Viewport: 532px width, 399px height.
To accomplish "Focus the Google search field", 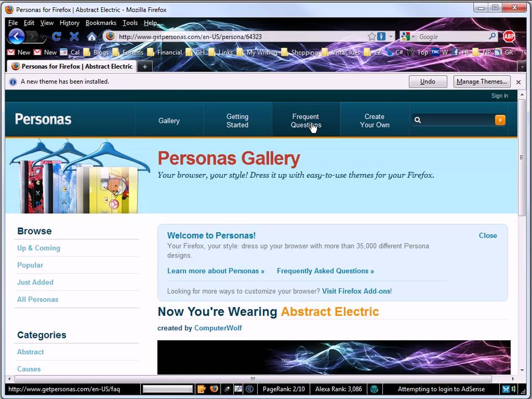I will (x=452, y=37).
